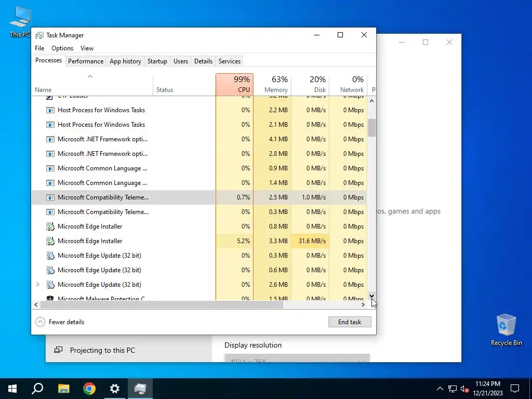This screenshot has height=399, width=532.
Task: Expand the Microsoft Edge Update (32 bit) group
Action: pyautogui.click(x=37, y=285)
